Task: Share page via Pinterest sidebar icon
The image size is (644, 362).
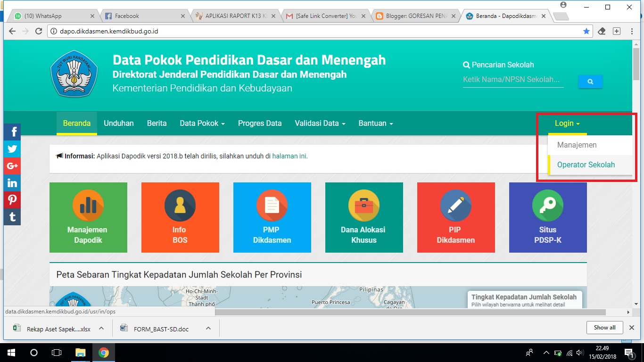Action: [12, 200]
